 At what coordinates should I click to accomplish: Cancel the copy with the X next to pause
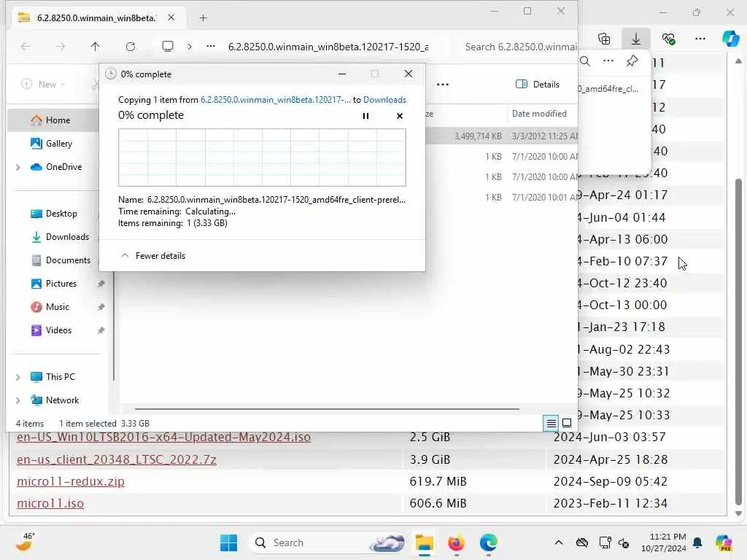tap(400, 116)
